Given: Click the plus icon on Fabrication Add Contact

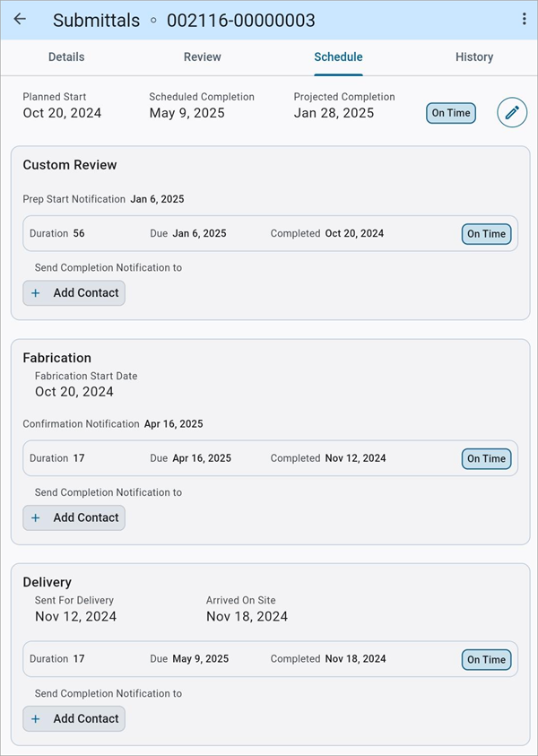Looking at the screenshot, I should [36, 517].
